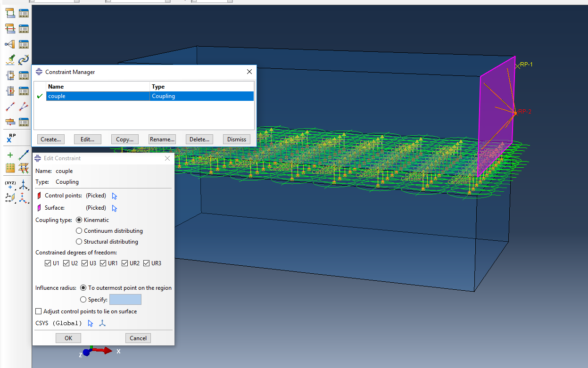Open the Interaction Manager
The image size is (588, 368).
coord(24,13)
